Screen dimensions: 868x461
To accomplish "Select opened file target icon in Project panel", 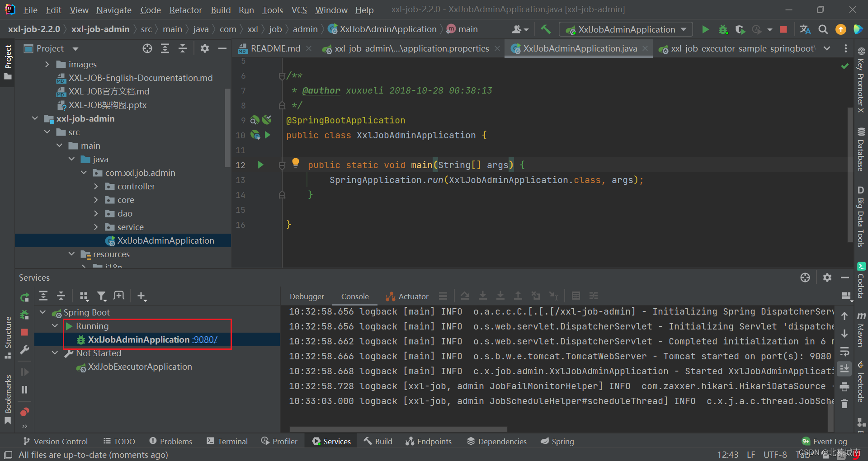I will [x=147, y=48].
